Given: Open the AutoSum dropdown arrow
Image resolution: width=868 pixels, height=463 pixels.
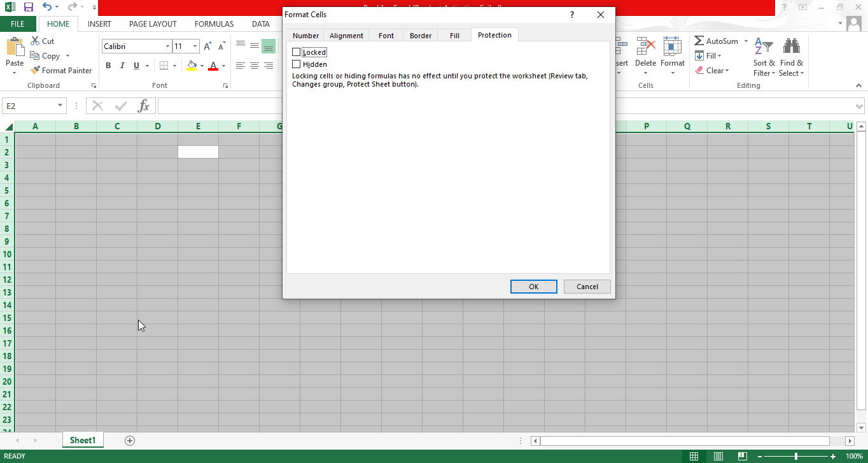Looking at the screenshot, I should 746,41.
